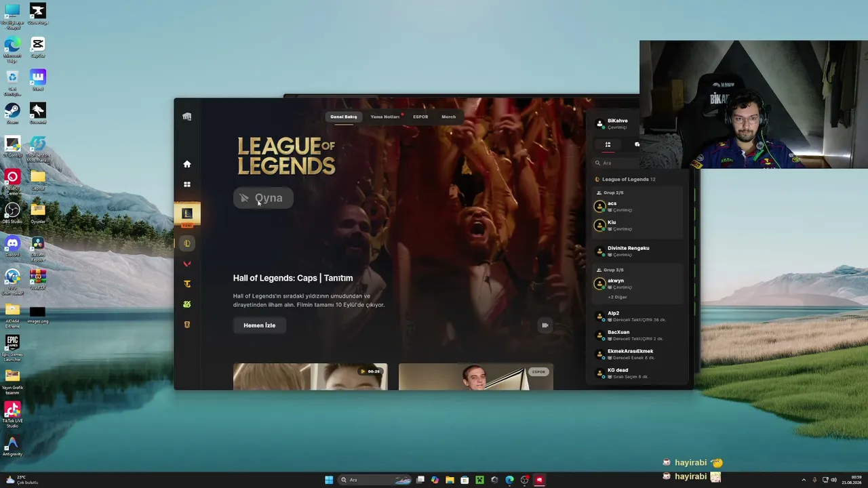868x488 pixels.
Task: Open WinRAR desktop shortcut
Action: (38, 279)
